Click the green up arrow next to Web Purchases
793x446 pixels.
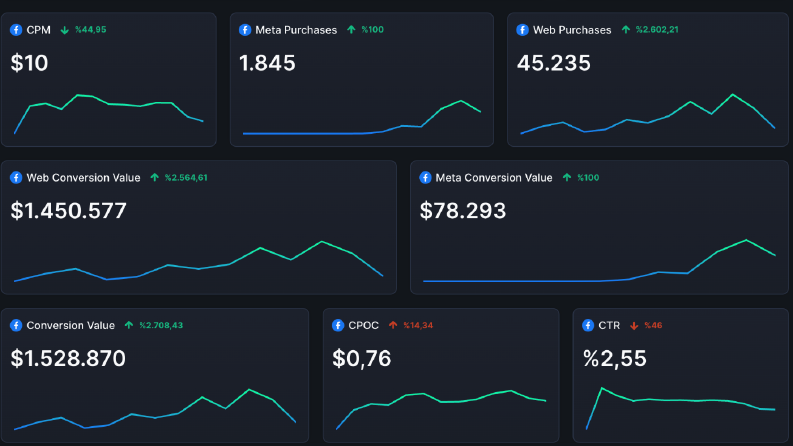(x=626, y=30)
